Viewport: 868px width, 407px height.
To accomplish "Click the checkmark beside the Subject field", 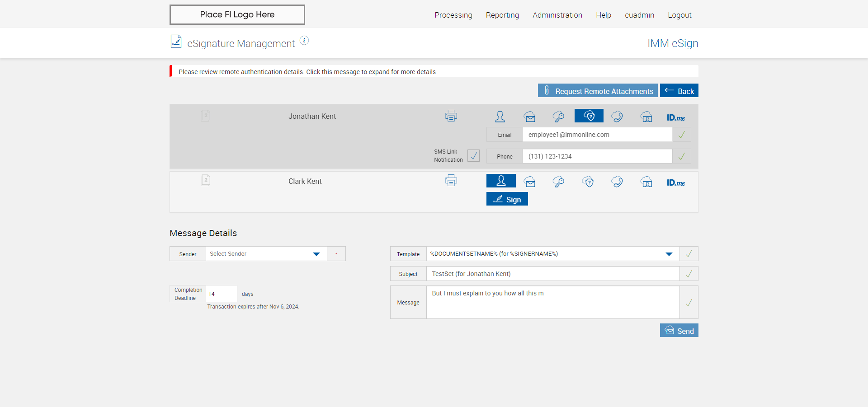I will click(689, 274).
